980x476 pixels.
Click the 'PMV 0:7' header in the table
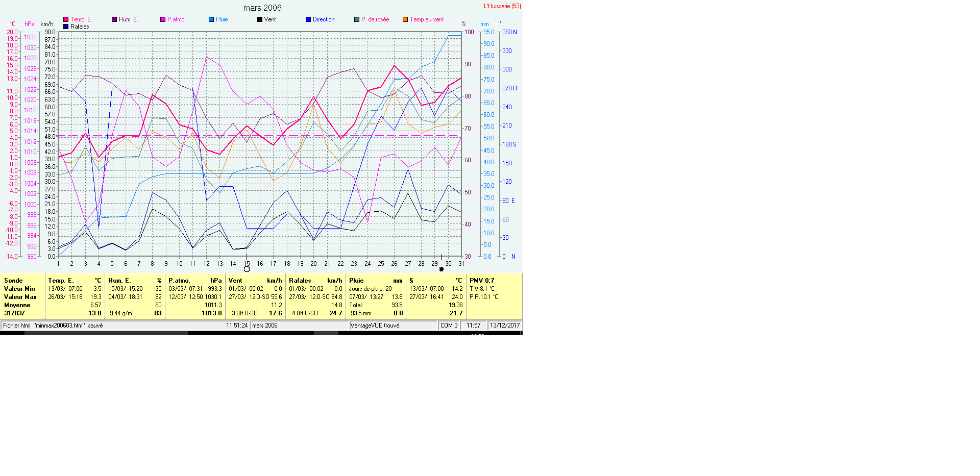[482, 281]
